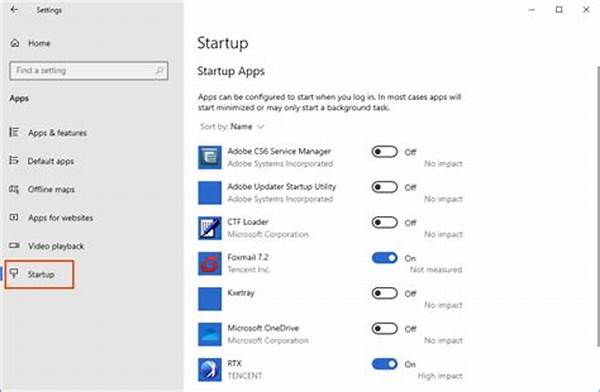Click the Startup sidebar icon
The image size is (600, 392).
[14, 273]
